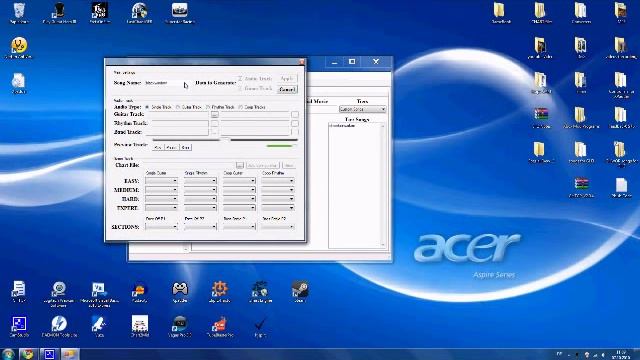Click the wide button beside Chart File browse
This screenshot has height=360, width=640.
[263, 165]
